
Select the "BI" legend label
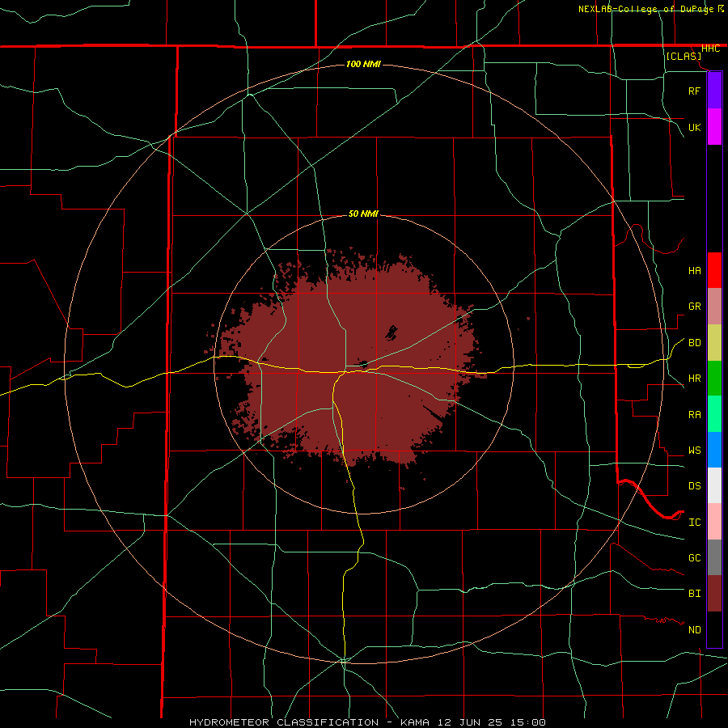pos(694,594)
